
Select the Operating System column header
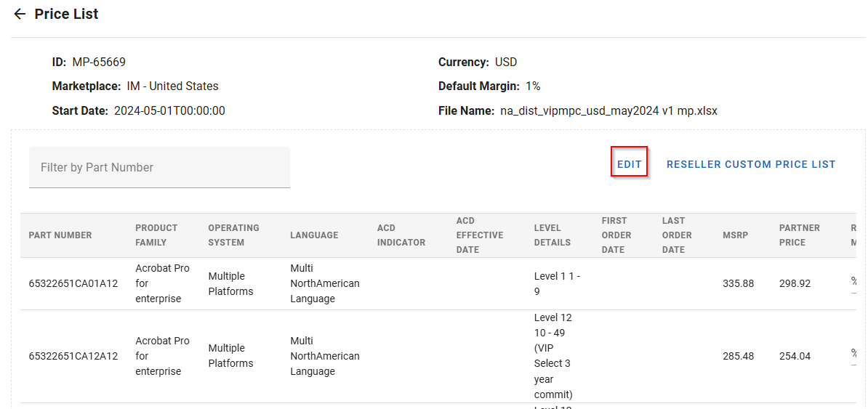pos(233,235)
